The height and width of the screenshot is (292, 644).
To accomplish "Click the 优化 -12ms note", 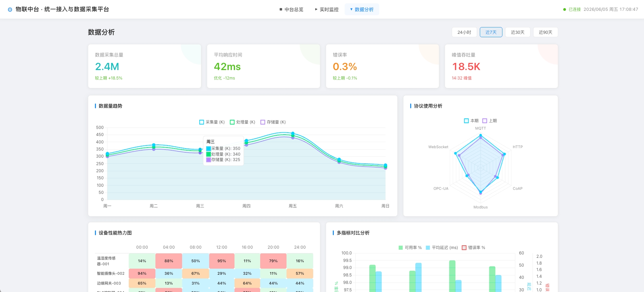I will click(224, 78).
